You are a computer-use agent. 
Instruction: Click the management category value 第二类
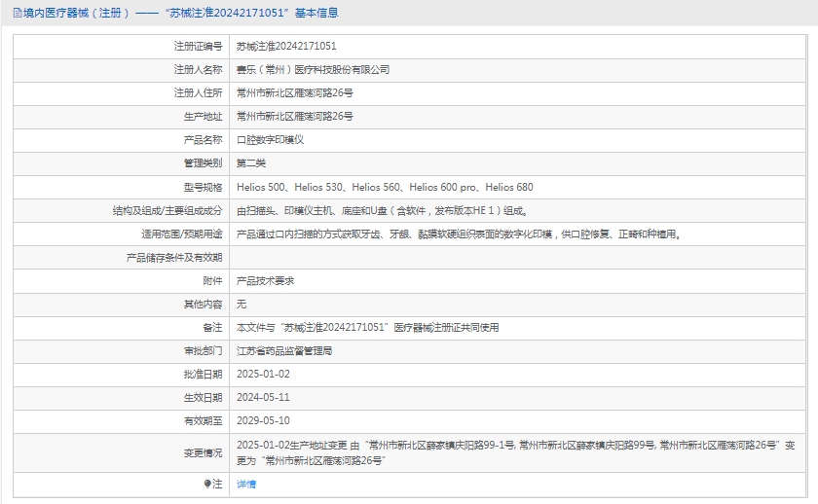click(251, 163)
